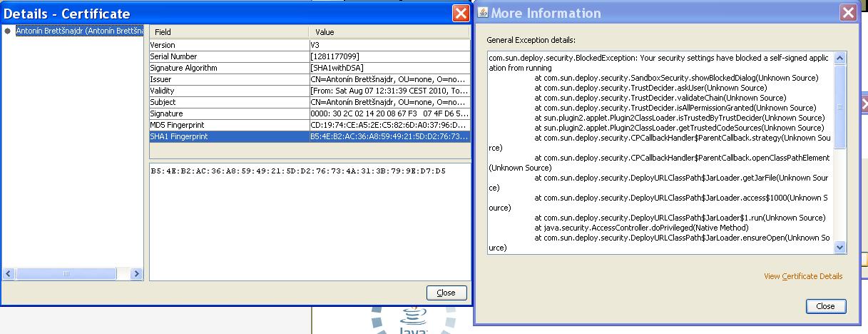Click the MD5 fingerprint value CD:19:74

point(389,125)
